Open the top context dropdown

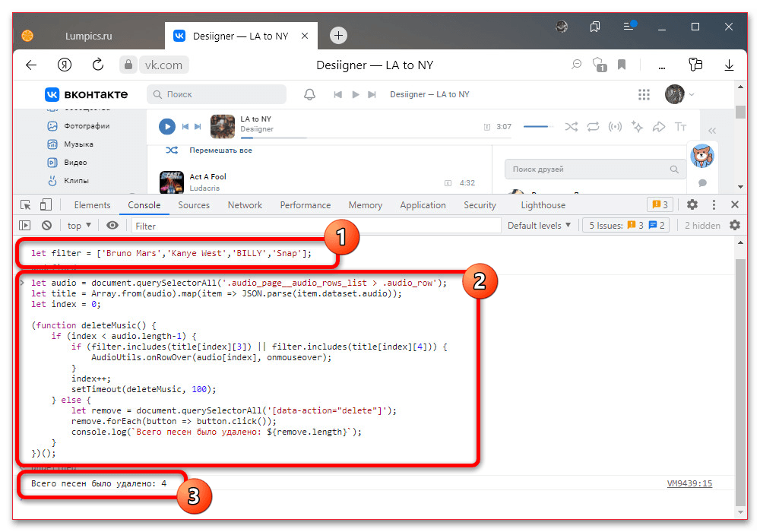tap(79, 225)
